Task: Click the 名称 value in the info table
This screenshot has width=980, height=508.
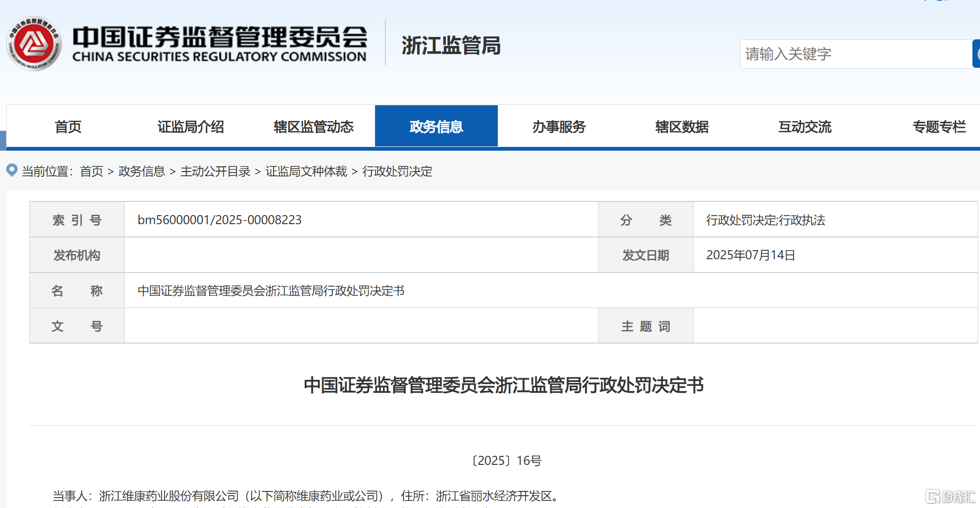Action: pos(271,290)
